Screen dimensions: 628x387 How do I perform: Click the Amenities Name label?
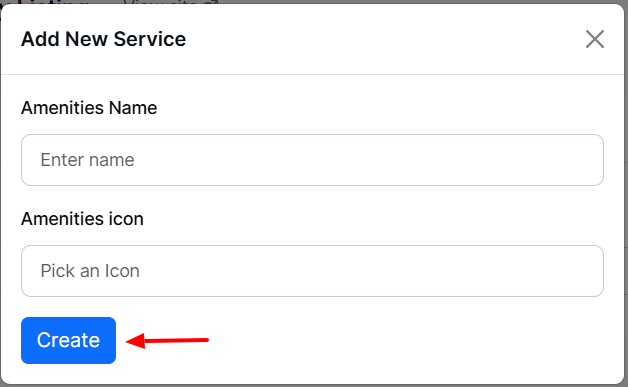tap(89, 108)
